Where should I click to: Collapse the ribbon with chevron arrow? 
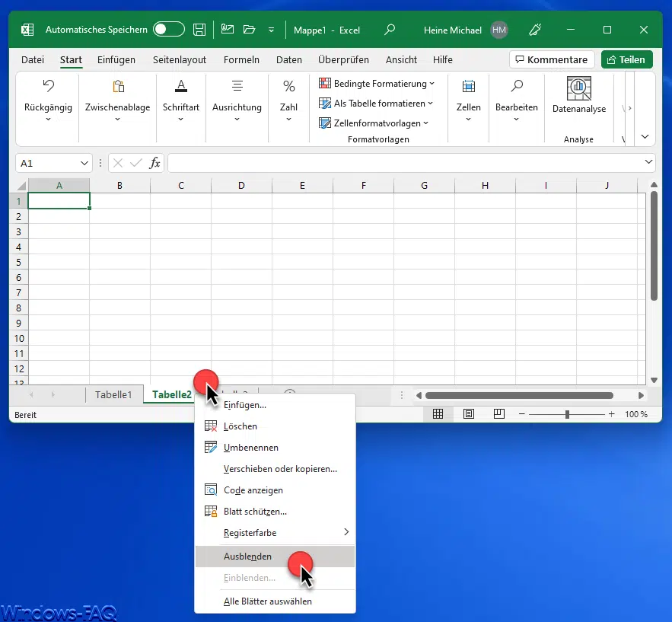tap(645, 137)
